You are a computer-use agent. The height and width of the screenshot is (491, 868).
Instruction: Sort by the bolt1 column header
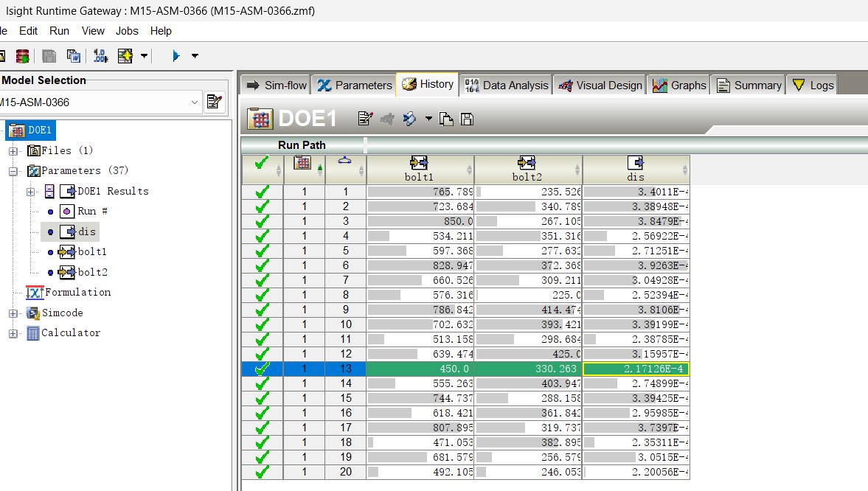(x=419, y=169)
